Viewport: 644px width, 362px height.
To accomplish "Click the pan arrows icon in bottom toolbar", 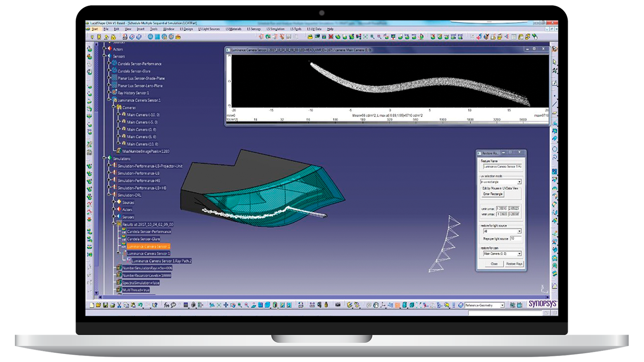I will tap(226, 305).
